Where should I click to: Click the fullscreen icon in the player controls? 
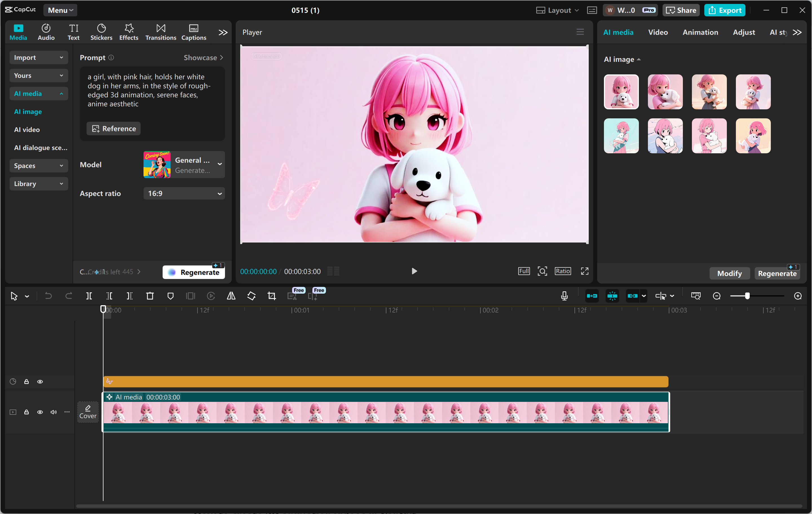tap(585, 271)
